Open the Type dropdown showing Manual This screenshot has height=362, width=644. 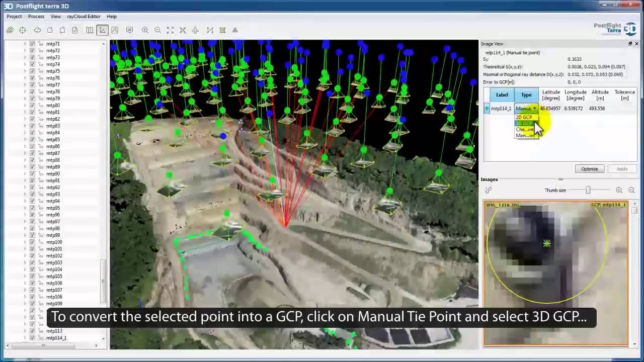(x=526, y=108)
